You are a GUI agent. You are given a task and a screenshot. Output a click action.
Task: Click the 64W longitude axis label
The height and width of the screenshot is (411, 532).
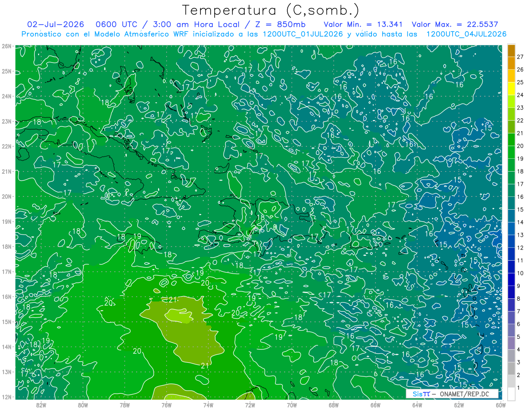417,404
